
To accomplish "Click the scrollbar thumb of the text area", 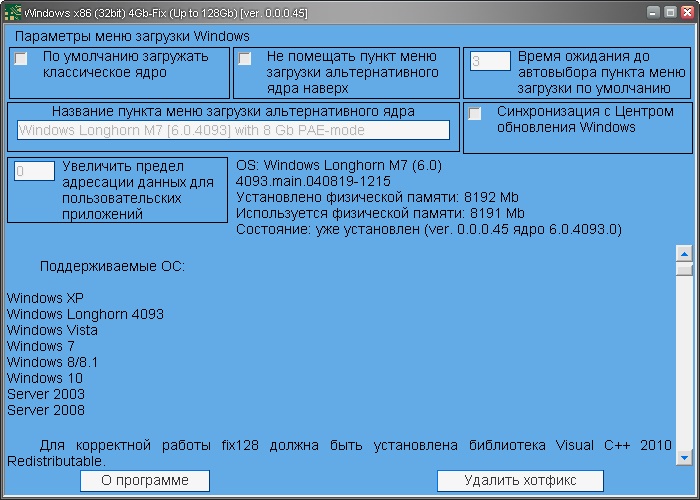I will click(684, 269).
